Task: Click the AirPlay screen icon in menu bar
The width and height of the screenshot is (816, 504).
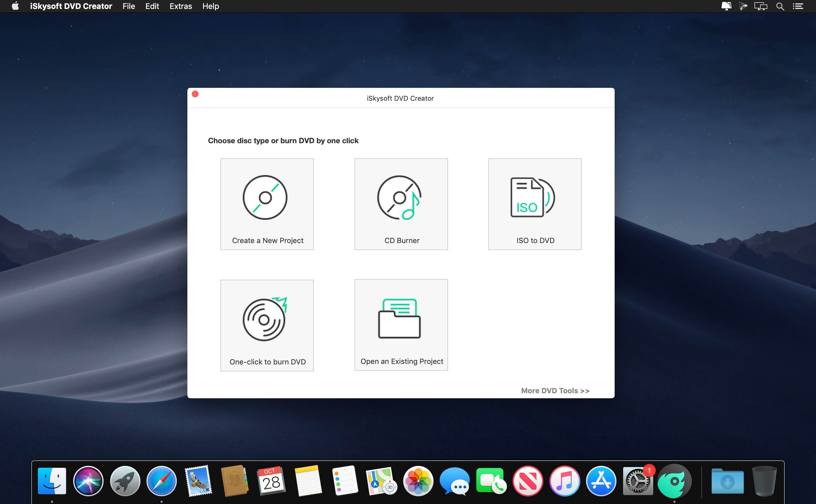Action: click(726, 6)
